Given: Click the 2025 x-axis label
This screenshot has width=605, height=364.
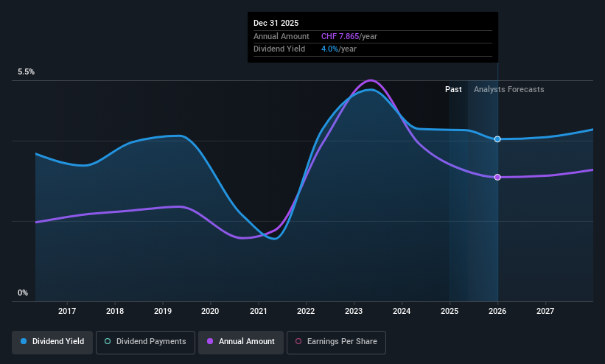Looking at the screenshot, I should (450, 311).
